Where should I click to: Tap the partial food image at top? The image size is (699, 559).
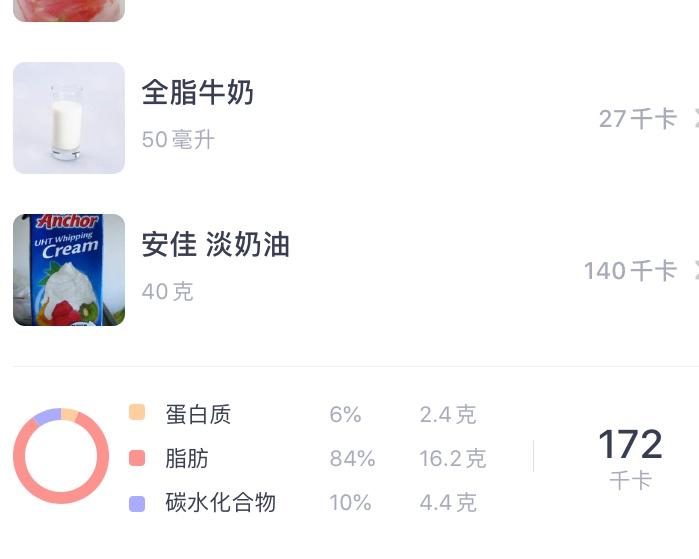(x=69, y=10)
